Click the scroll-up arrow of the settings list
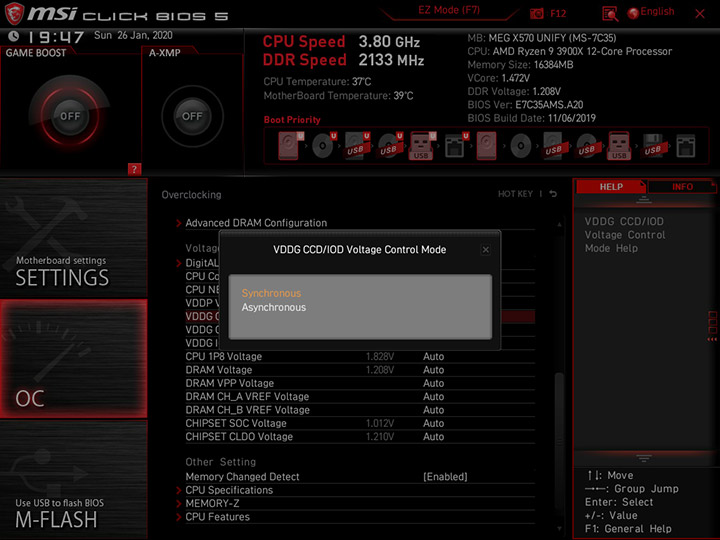This screenshot has height=540, width=720. (x=559, y=225)
